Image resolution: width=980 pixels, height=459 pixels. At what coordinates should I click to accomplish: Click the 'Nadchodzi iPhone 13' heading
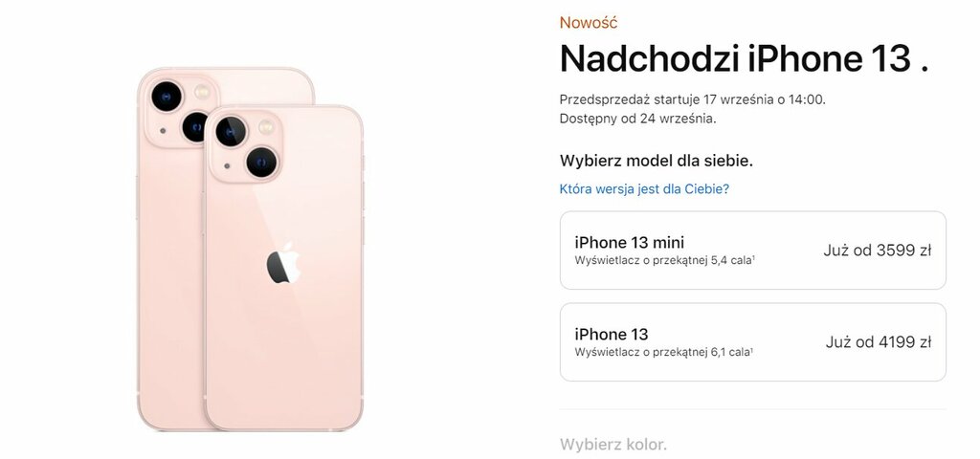click(735, 58)
